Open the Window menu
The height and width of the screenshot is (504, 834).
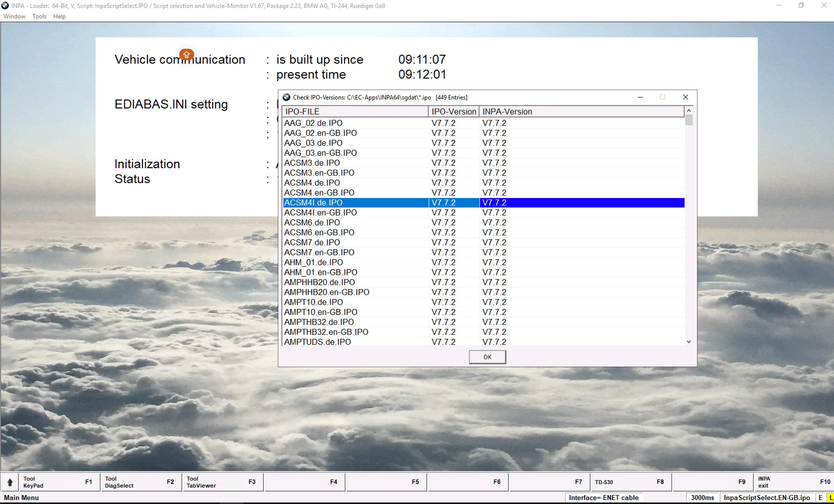pos(14,16)
